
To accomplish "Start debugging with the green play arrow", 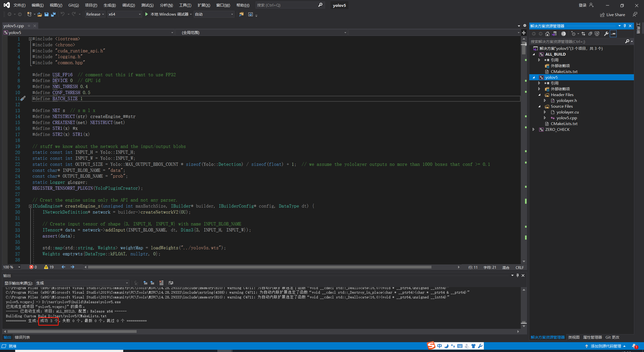I will [147, 14].
